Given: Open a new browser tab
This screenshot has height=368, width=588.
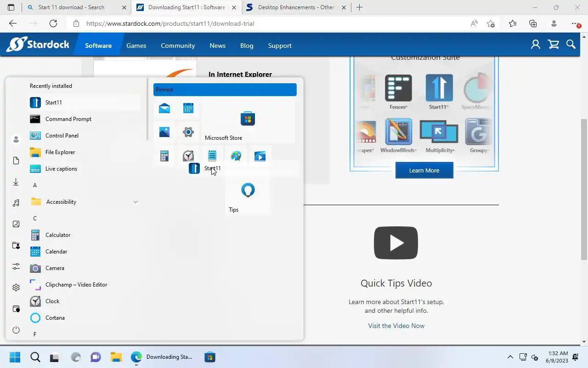Looking at the screenshot, I should [x=359, y=7].
